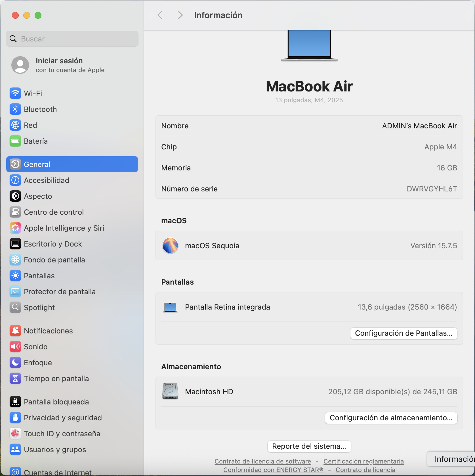
Task: Click the ADMIN's MacBook Air name value
Action: [x=419, y=126]
